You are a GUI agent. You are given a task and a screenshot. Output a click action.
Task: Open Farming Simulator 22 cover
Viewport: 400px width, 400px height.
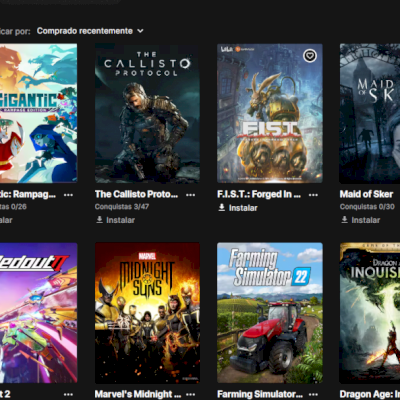pyautogui.click(x=270, y=313)
